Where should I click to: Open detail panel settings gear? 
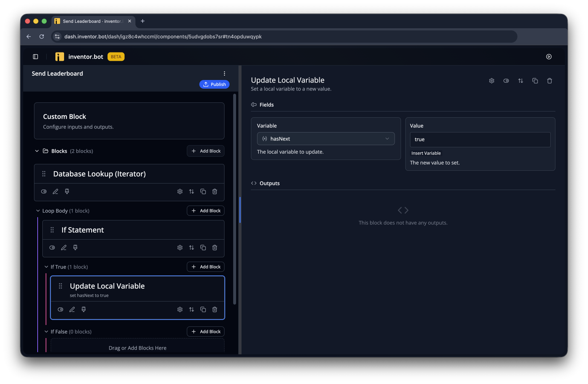tap(492, 81)
